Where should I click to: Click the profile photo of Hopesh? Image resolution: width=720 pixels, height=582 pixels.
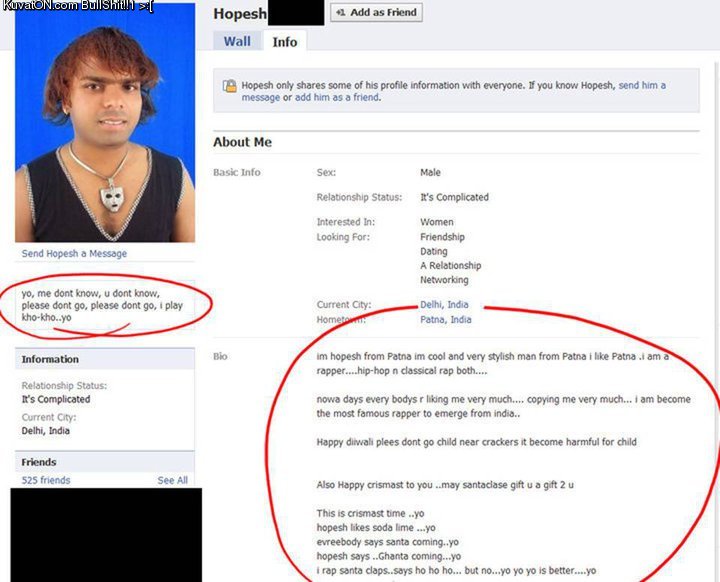105,123
